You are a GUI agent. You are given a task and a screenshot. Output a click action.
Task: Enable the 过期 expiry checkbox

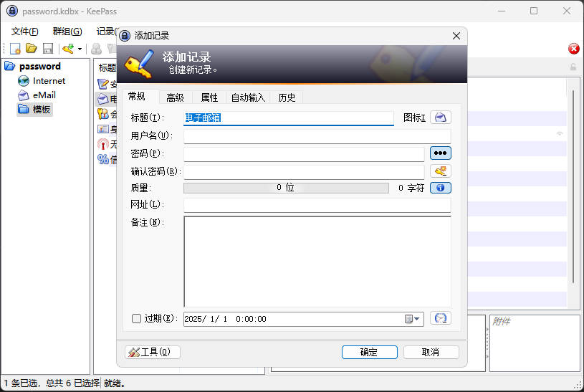[x=137, y=319]
